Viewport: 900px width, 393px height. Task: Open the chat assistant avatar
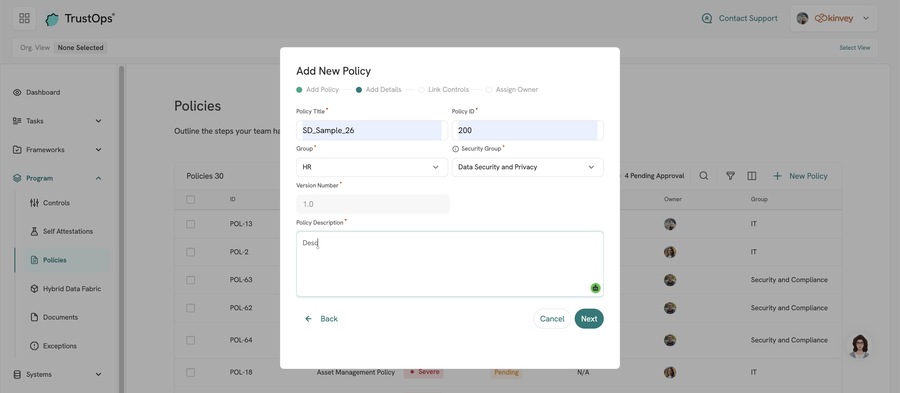pos(859,346)
